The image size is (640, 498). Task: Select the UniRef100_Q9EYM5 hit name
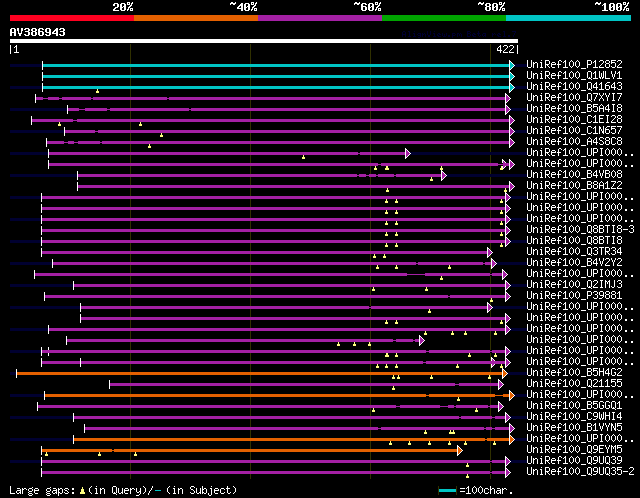(x=574, y=449)
